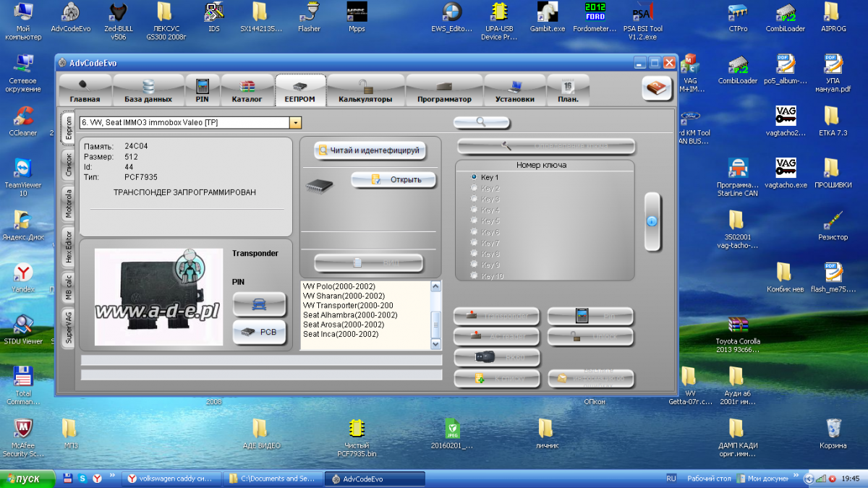This screenshot has width=868, height=488.
Task: Select Key 7 radio button
Action: (x=475, y=243)
